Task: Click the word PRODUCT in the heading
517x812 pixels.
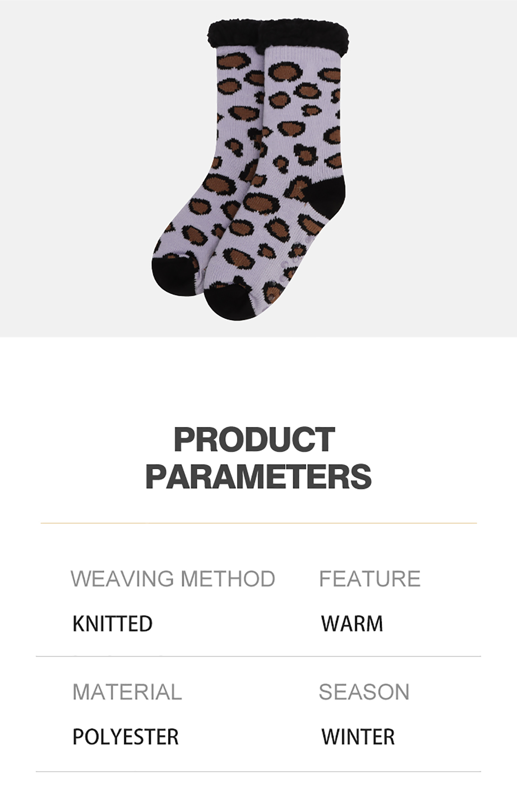Action: tap(255, 439)
